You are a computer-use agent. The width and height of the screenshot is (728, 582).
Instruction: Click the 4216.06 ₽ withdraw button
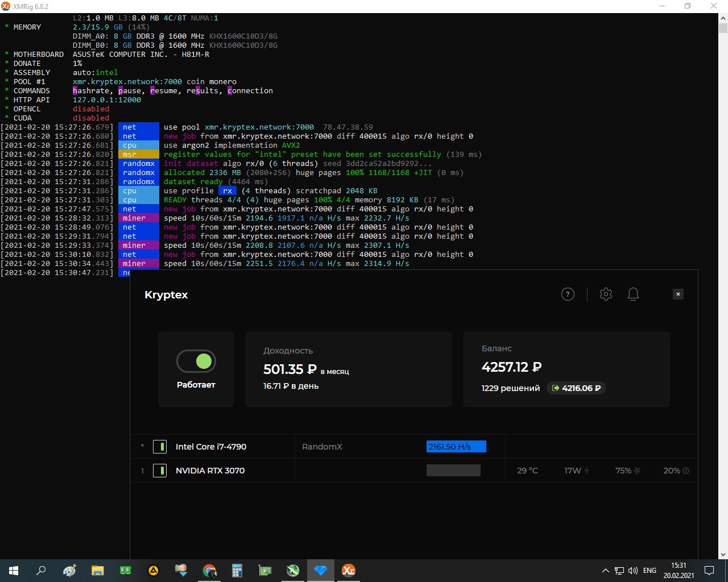pyautogui.click(x=576, y=388)
